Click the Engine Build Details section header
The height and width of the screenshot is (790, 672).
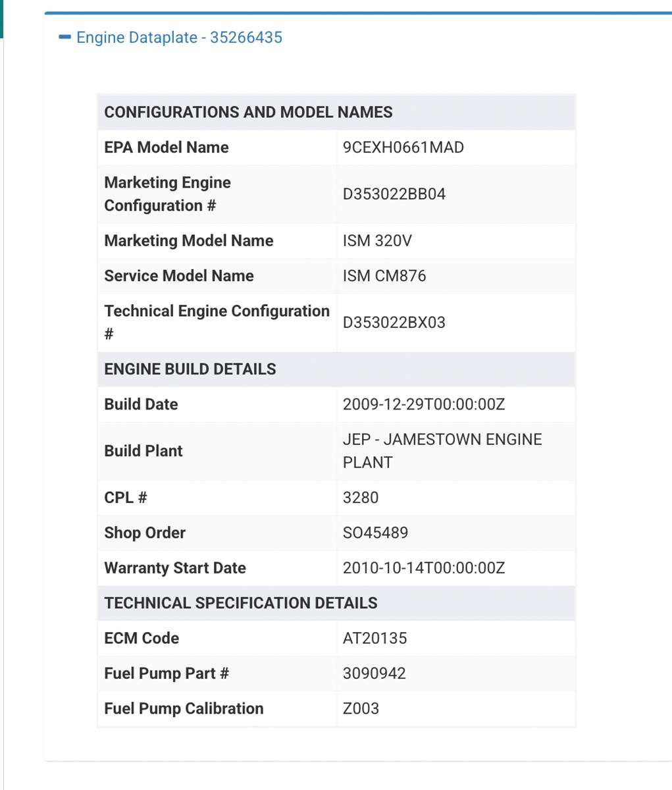pyautogui.click(x=190, y=369)
